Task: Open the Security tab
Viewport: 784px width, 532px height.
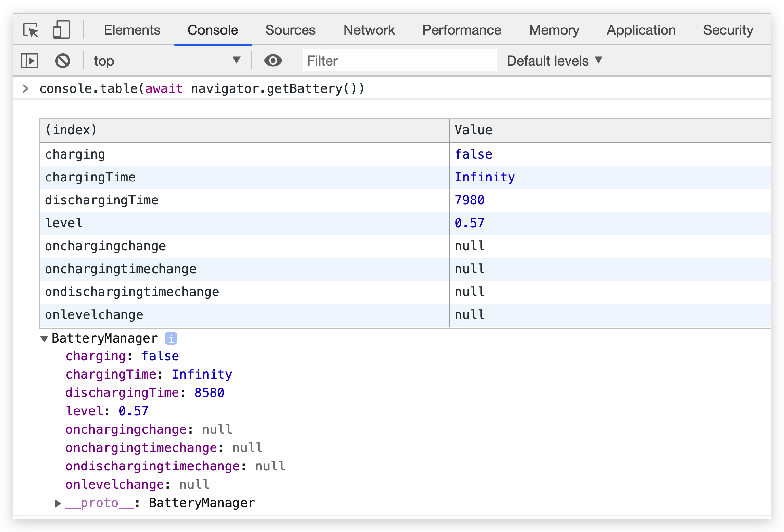Action: coord(728,30)
